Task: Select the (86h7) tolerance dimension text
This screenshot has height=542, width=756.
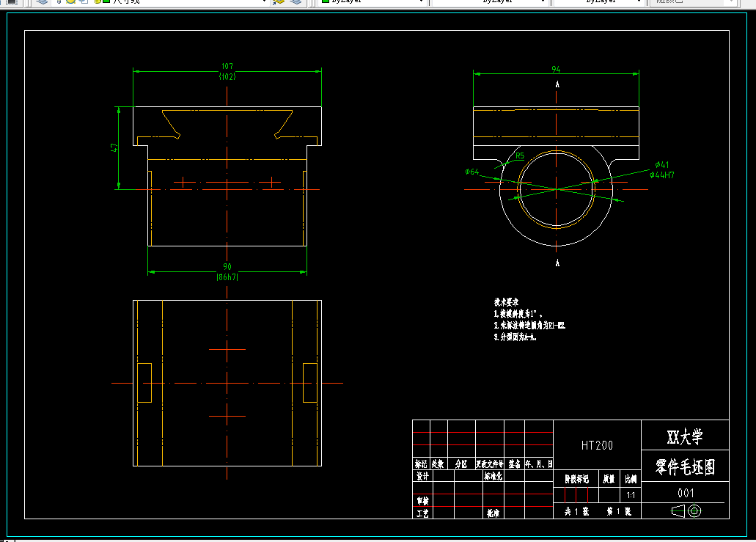Action: point(227,277)
